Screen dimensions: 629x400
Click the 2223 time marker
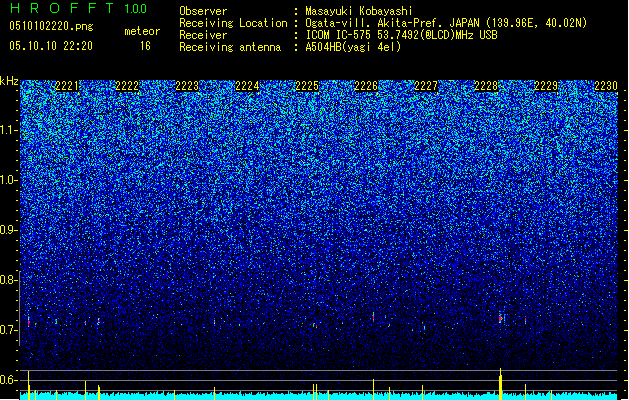tap(187, 86)
